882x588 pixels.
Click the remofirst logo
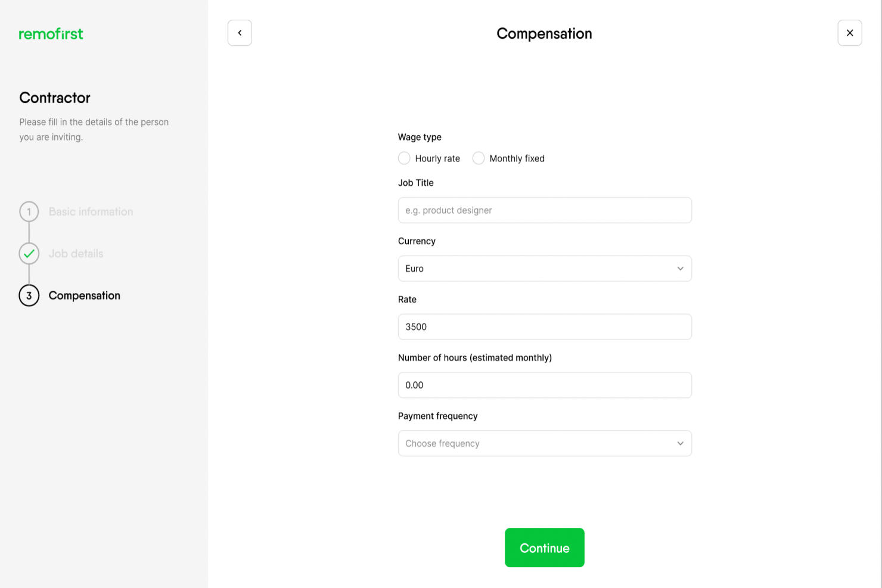click(51, 34)
